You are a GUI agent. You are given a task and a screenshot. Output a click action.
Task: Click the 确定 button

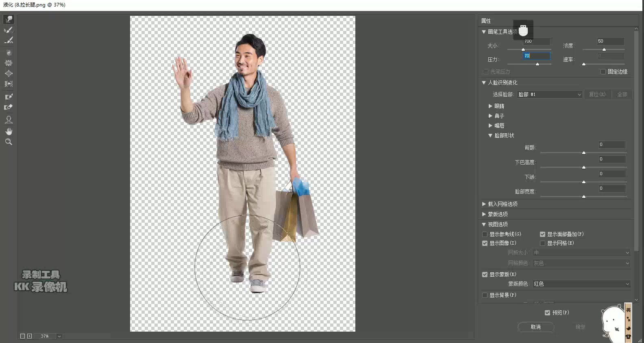point(581,327)
